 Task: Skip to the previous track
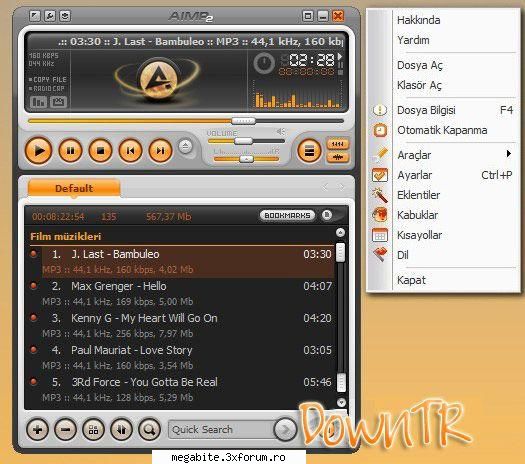tap(131, 151)
